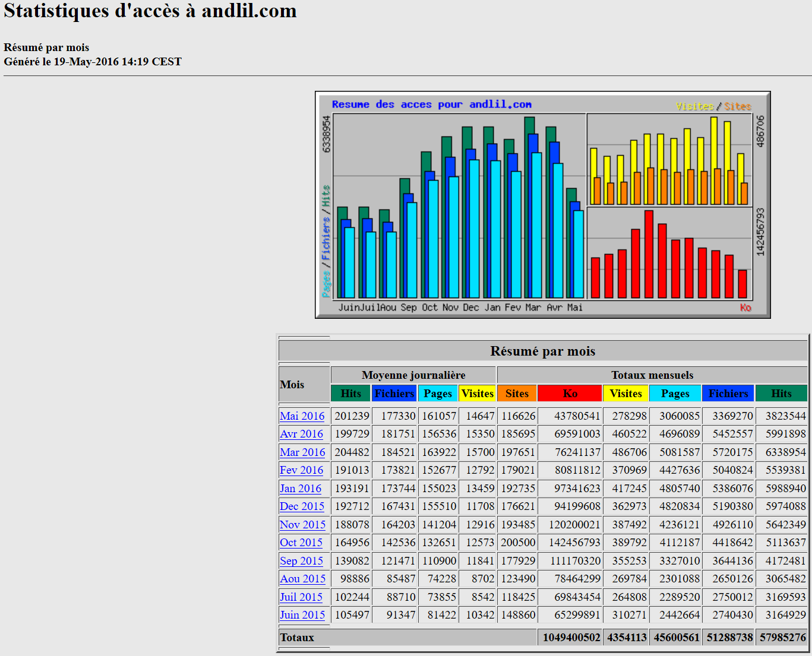Screen dimensions: 812x656
Task: Click the Oct 2015 Sites value "200500"
Action: 519,543
